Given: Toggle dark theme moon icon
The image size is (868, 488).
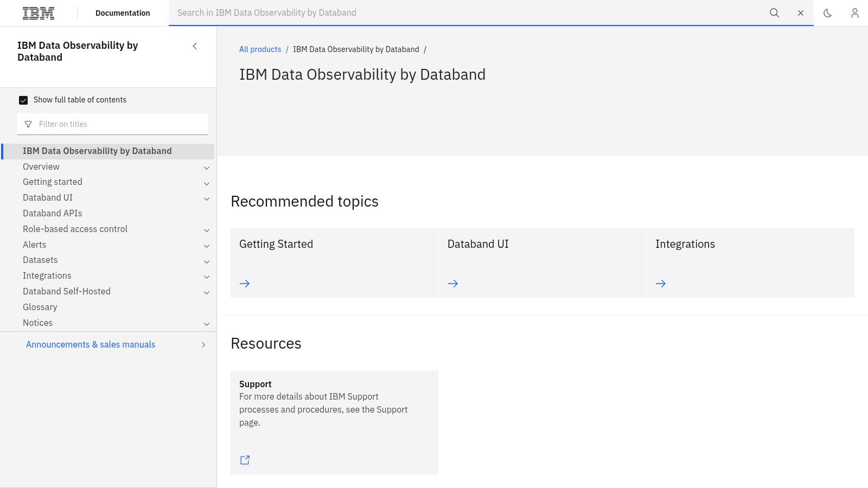Looking at the screenshot, I should click(x=828, y=13).
